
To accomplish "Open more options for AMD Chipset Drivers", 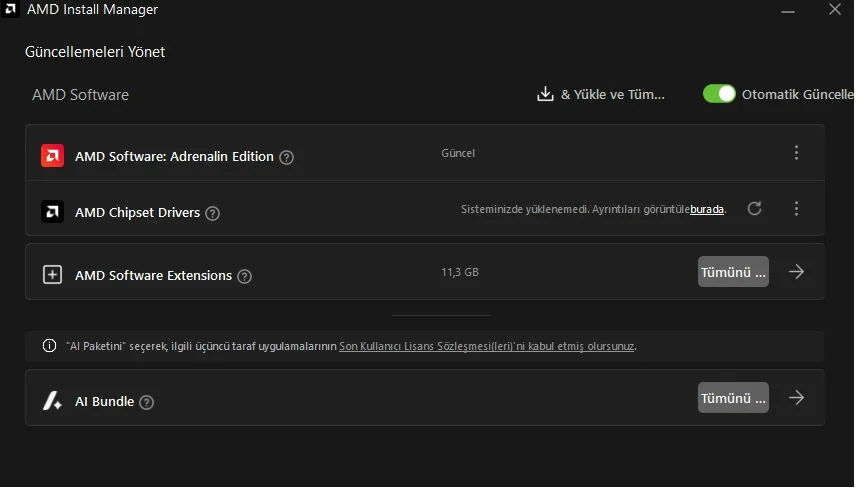I will click(796, 208).
